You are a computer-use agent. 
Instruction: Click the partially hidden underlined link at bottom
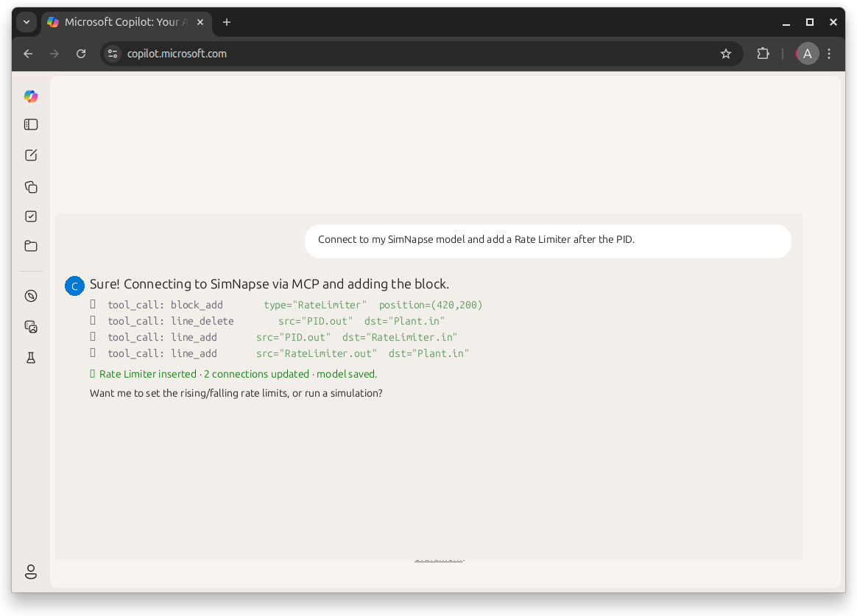coord(439,559)
